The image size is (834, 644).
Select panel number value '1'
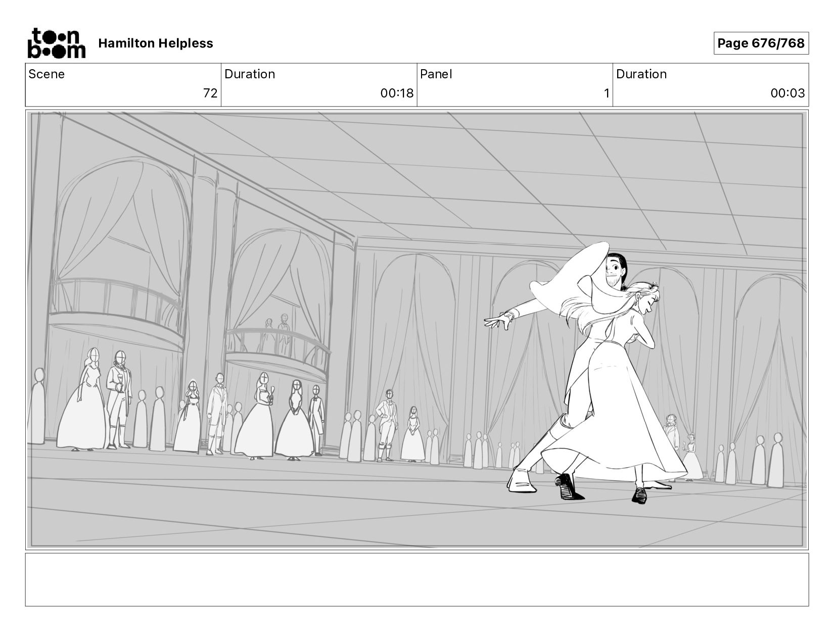pos(607,93)
